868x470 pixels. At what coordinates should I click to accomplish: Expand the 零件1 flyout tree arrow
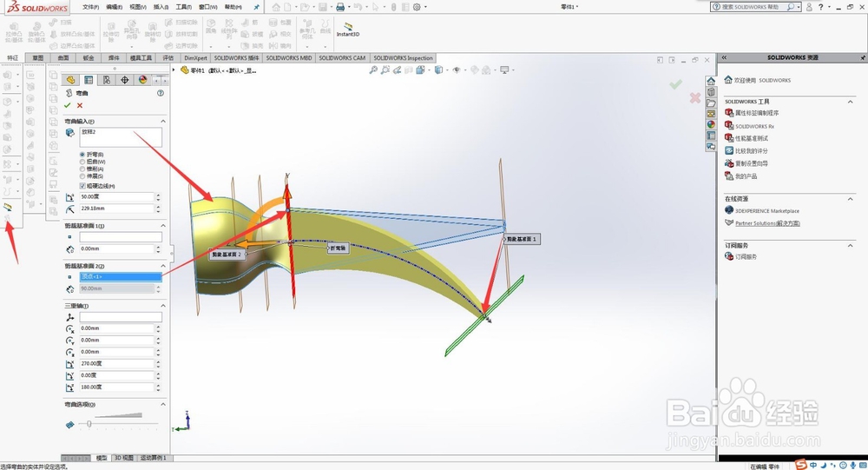[174, 70]
